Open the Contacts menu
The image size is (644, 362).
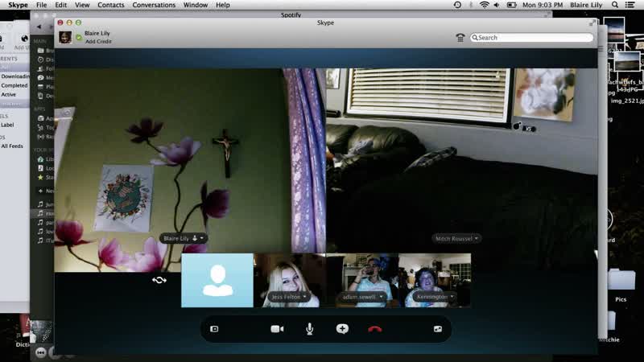click(111, 5)
